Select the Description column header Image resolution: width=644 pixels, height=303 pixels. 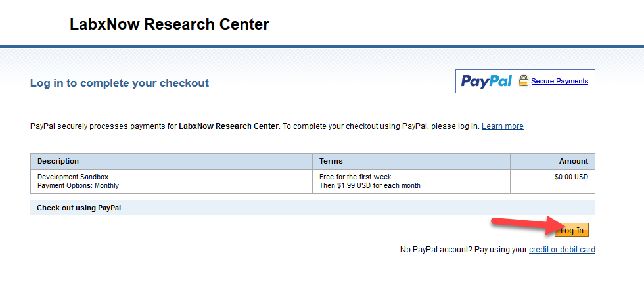58,161
